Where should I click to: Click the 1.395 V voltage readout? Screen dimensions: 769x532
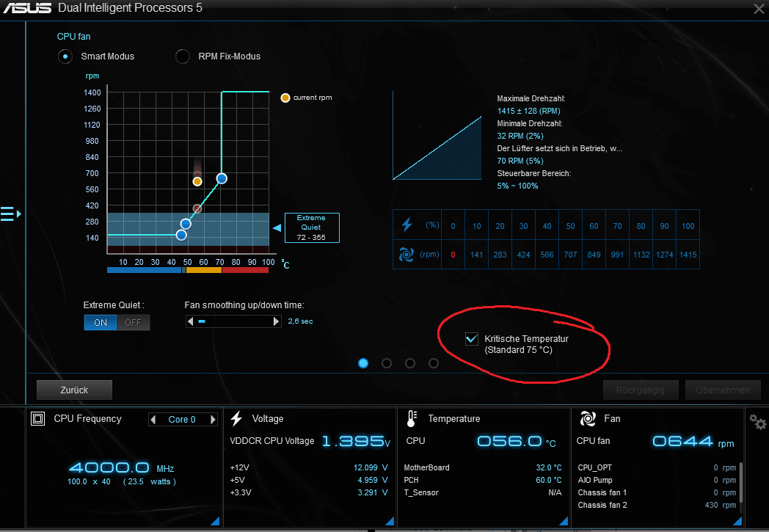pos(356,441)
